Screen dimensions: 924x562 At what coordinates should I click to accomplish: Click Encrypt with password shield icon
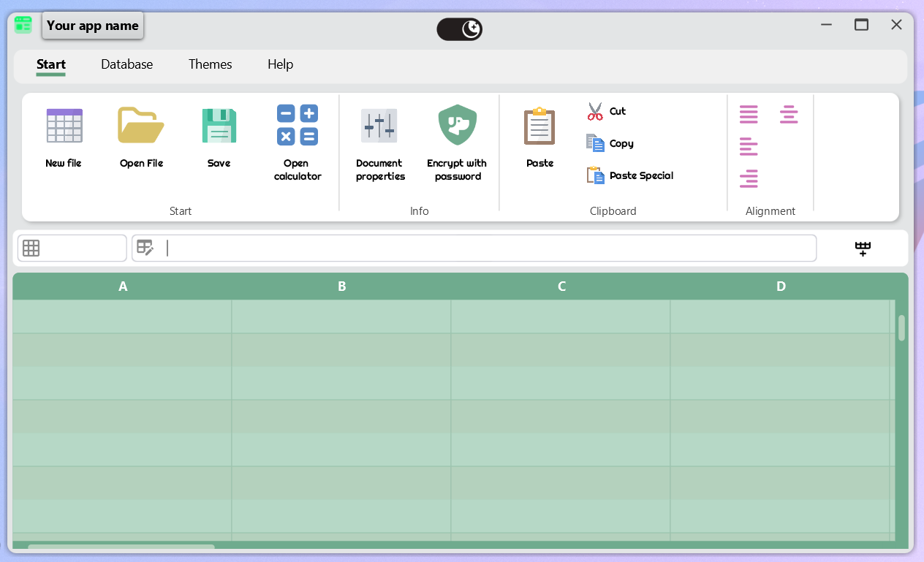pos(457,125)
